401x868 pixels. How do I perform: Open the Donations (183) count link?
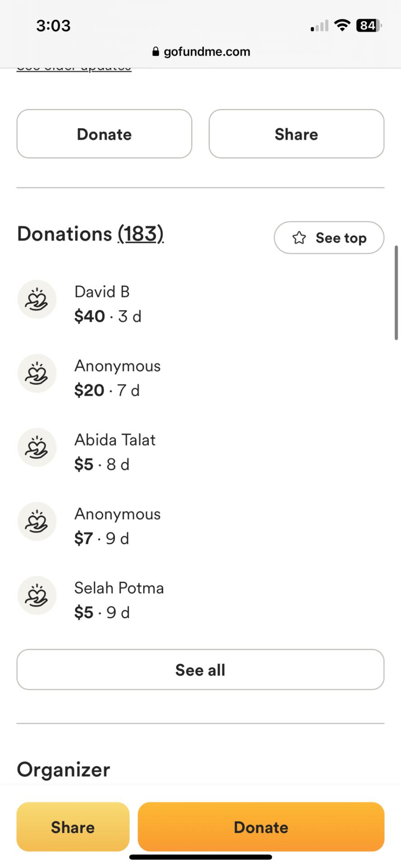pyautogui.click(x=141, y=234)
